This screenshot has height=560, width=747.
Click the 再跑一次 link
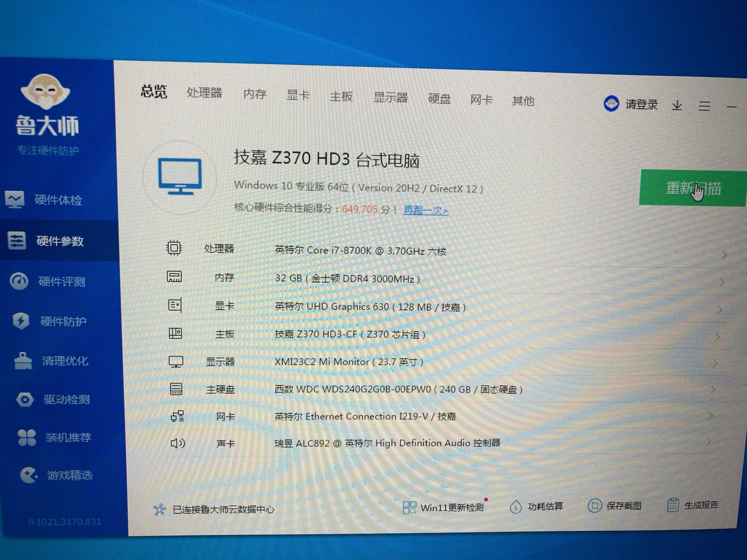425,210
